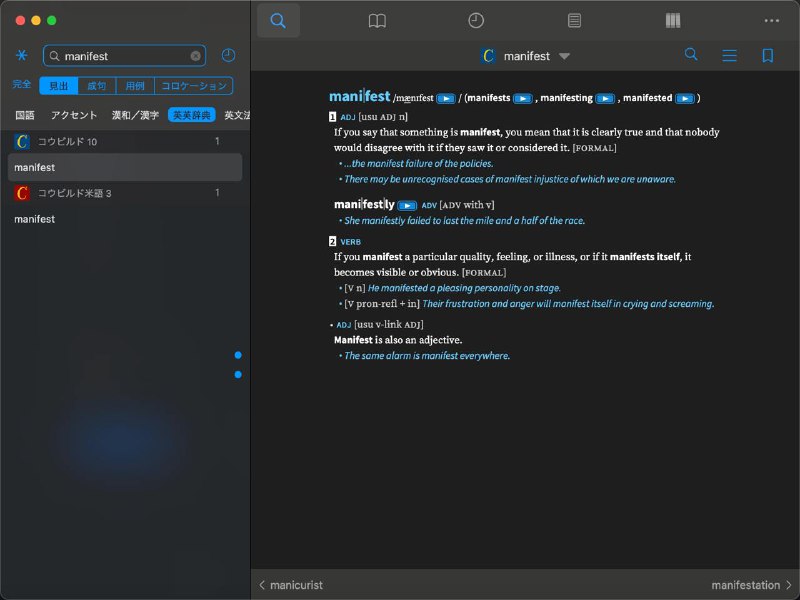Open the dictionary library shelf icon
This screenshot has width=800, height=600.
672,20
